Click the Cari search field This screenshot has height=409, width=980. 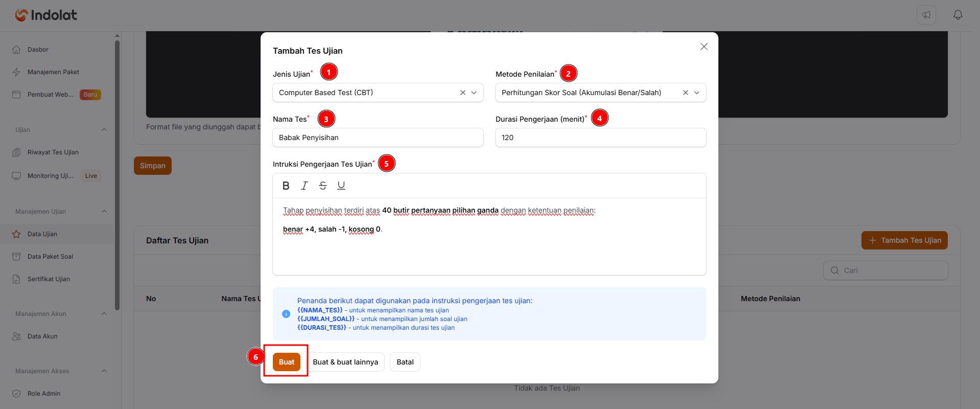point(885,270)
